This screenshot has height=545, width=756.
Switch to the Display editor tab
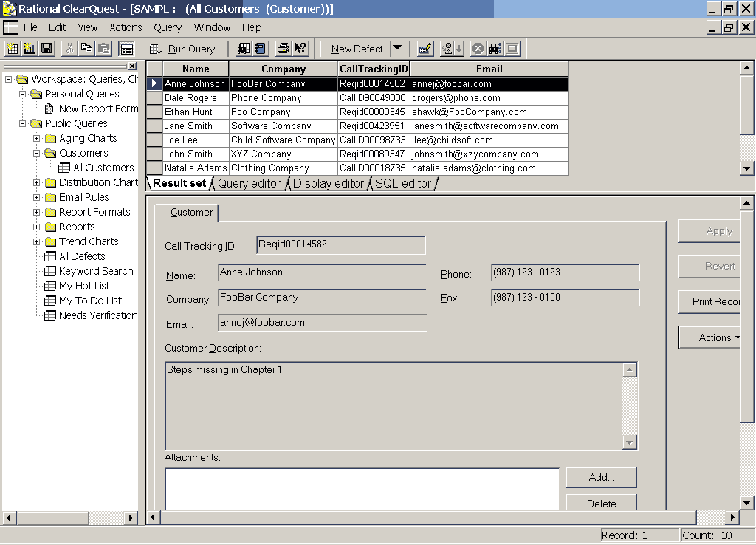pyautogui.click(x=329, y=183)
